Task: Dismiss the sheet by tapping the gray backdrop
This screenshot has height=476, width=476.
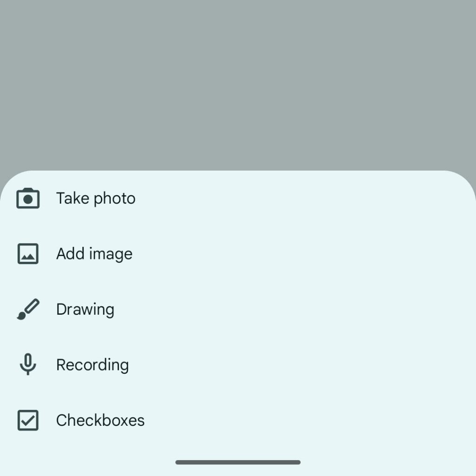Action: click(x=238, y=84)
